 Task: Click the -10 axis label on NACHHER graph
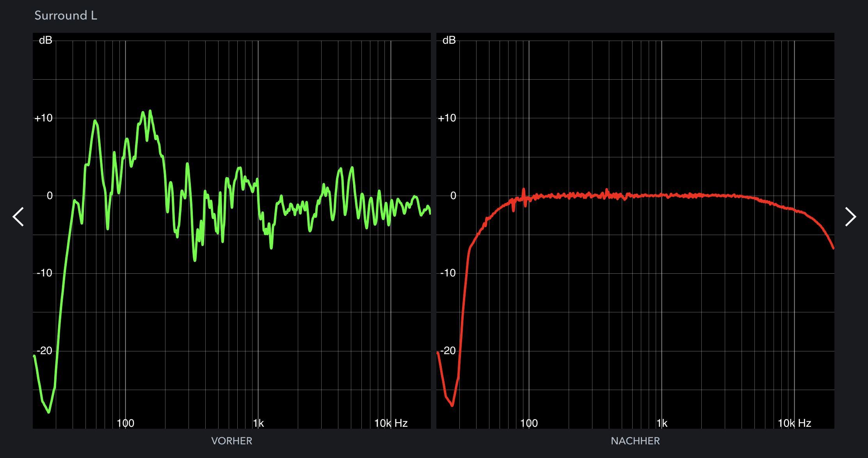click(448, 273)
